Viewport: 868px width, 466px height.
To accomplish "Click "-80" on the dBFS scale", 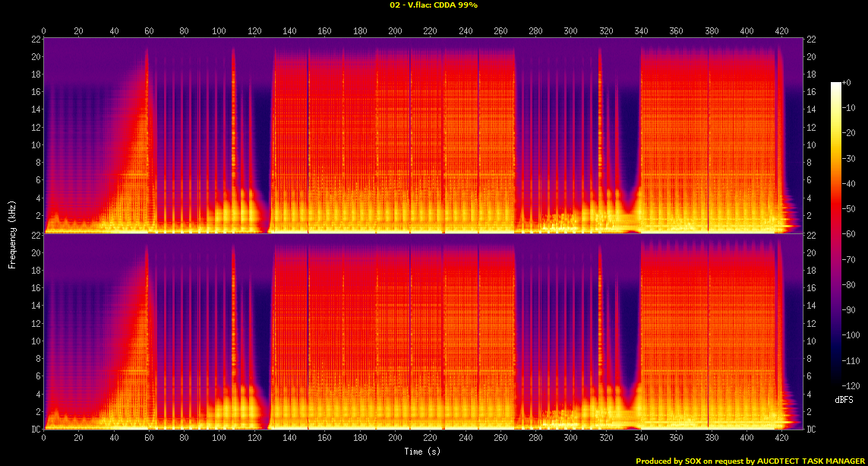I will (848, 285).
